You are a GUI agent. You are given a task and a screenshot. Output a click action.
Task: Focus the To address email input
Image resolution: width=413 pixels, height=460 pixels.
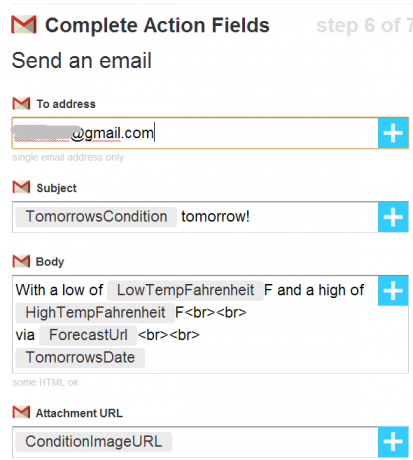(x=195, y=133)
